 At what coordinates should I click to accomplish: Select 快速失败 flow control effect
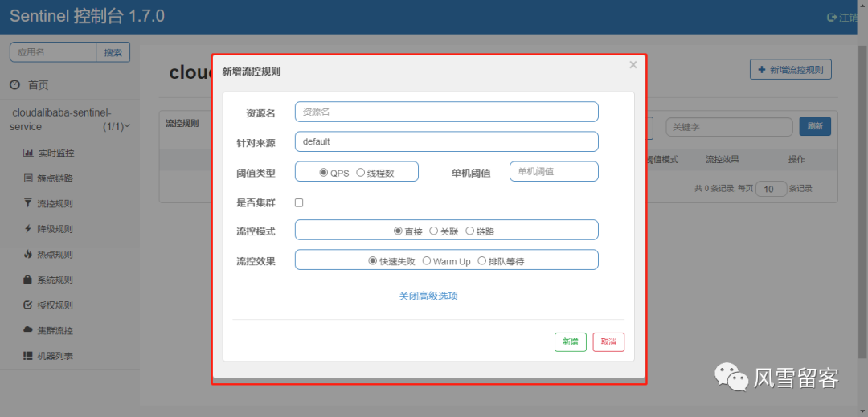(x=373, y=260)
